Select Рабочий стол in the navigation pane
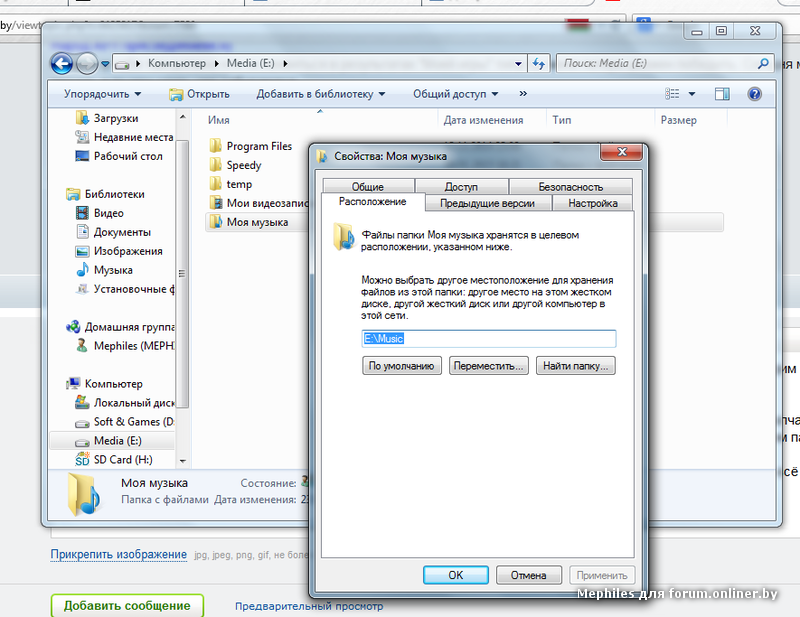 coord(119,156)
